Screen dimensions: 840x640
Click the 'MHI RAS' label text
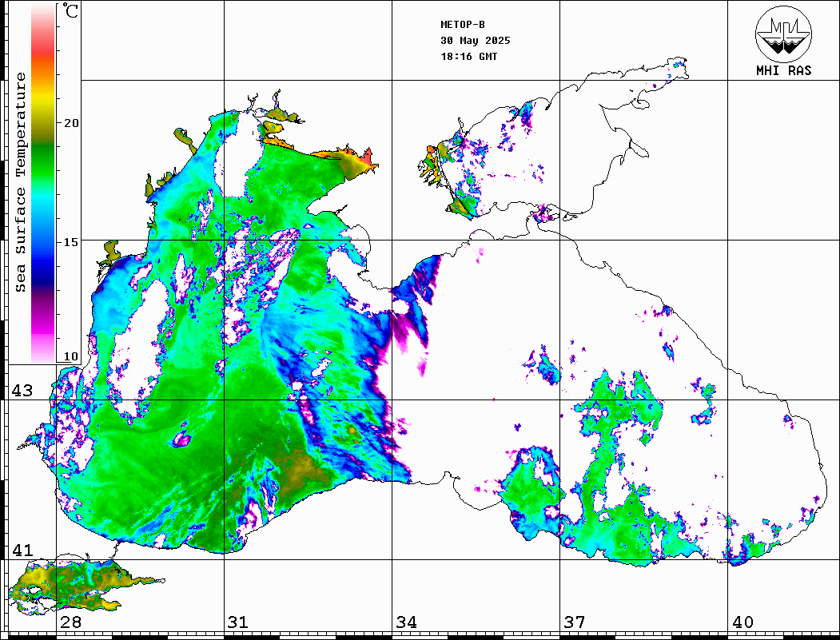784,70
